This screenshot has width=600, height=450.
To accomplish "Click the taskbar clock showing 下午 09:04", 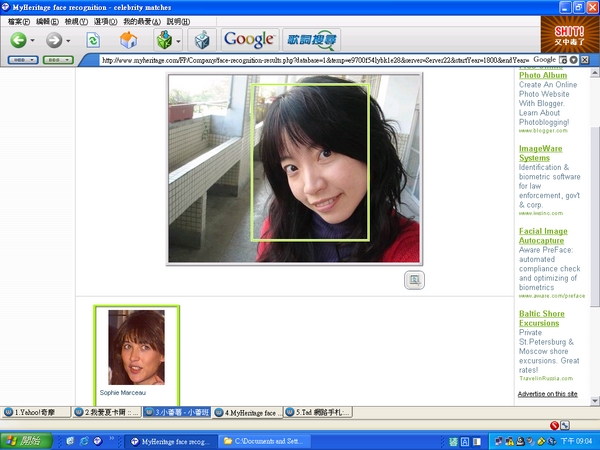I will 577,442.
